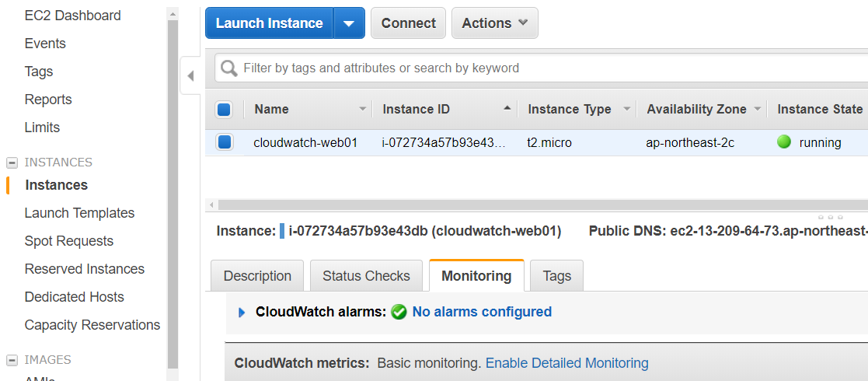Image resolution: width=868 pixels, height=381 pixels.
Task: Sort by Instance ID ascending arrow
Action: click(x=507, y=109)
